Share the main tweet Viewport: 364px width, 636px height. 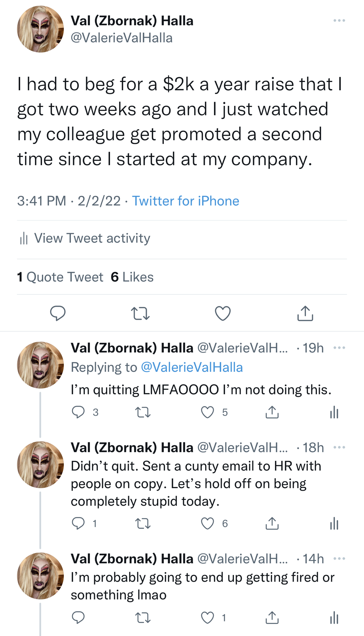coord(305,313)
